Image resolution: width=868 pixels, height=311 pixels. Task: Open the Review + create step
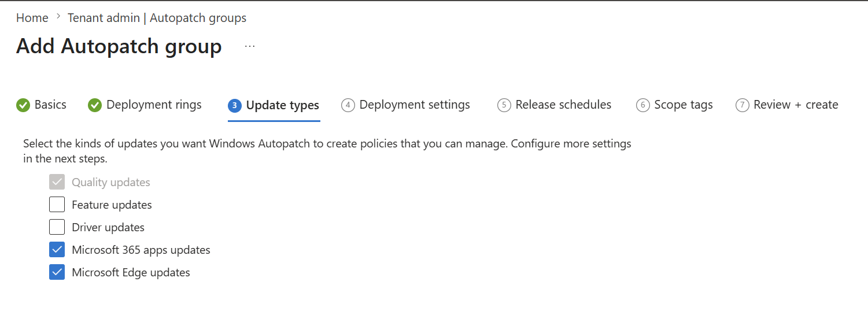coord(787,105)
